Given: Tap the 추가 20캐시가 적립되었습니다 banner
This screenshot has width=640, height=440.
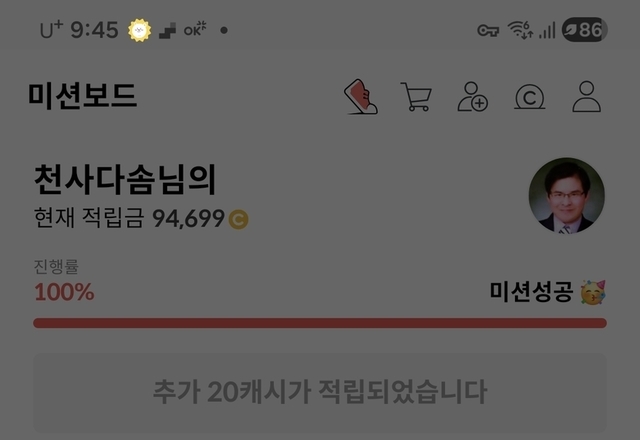Looking at the screenshot, I should point(320,393).
